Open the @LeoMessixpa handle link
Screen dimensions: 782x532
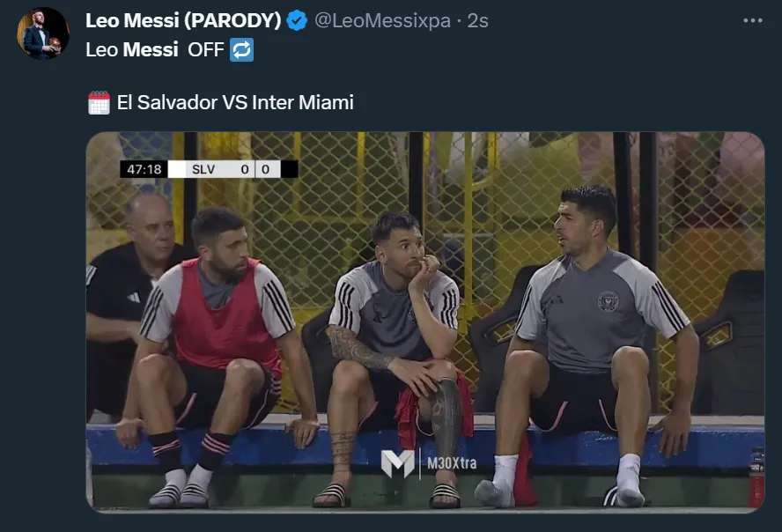coord(382,20)
